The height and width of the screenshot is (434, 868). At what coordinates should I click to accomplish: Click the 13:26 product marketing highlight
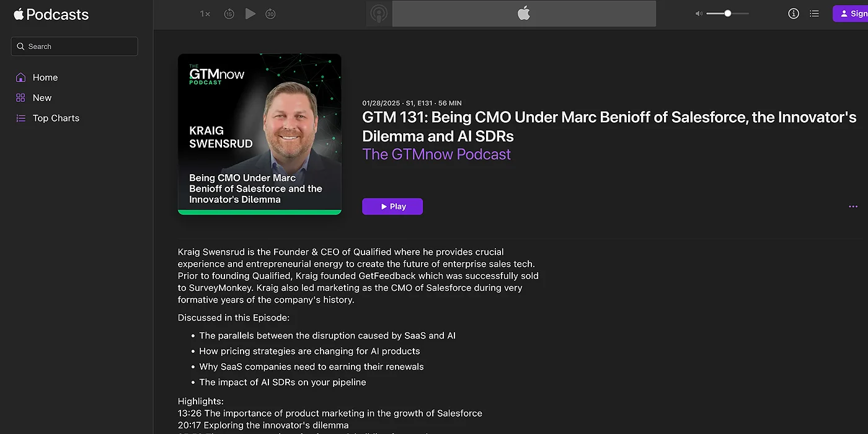(330, 413)
